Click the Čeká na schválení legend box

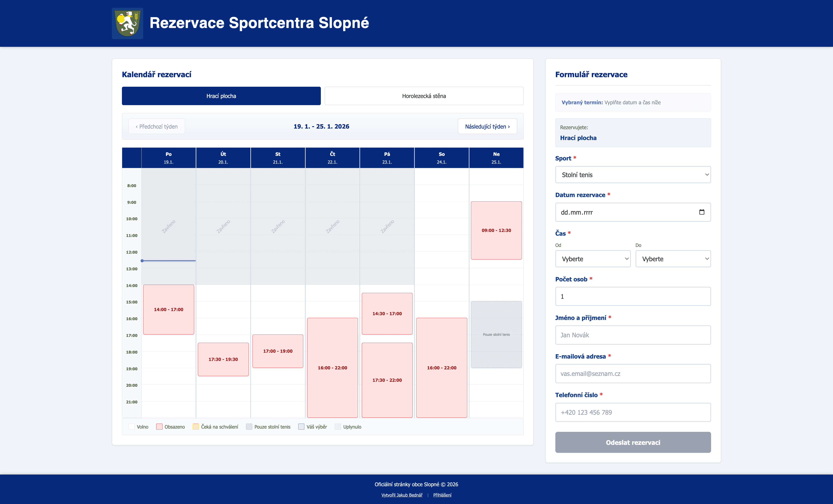[x=195, y=427]
